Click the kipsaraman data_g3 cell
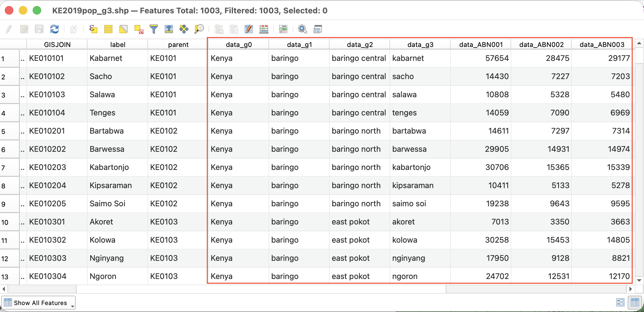This screenshot has width=644, height=312. pyautogui.click(x=420, y=185)
